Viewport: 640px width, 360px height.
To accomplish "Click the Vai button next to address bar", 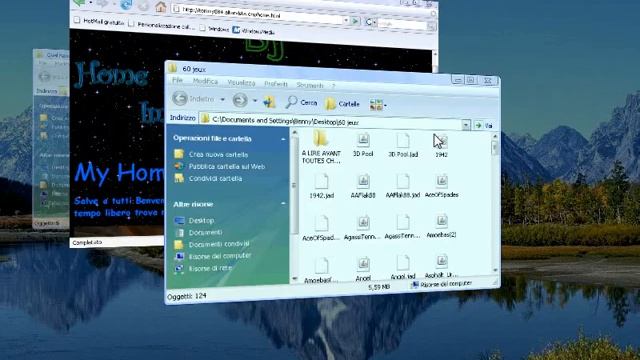I will pyautogui.click(x=483, y=125).
